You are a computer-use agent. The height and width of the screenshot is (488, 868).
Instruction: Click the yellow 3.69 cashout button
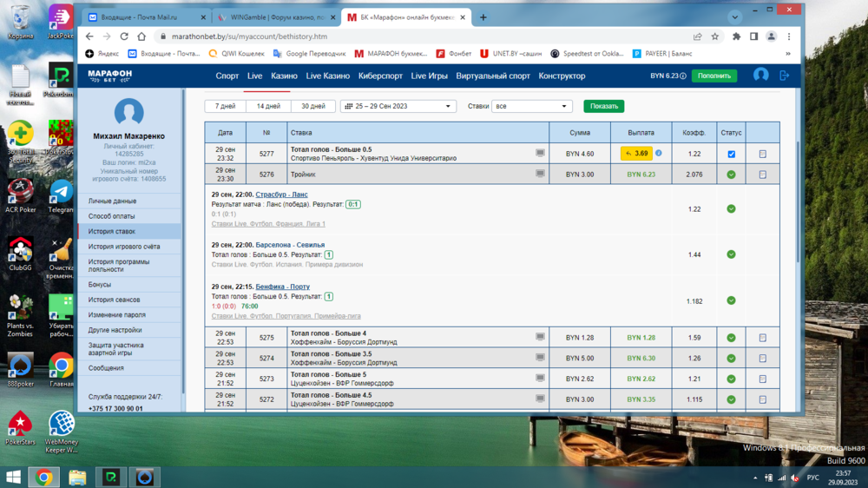pyautogui.click(x=636, y=154)
